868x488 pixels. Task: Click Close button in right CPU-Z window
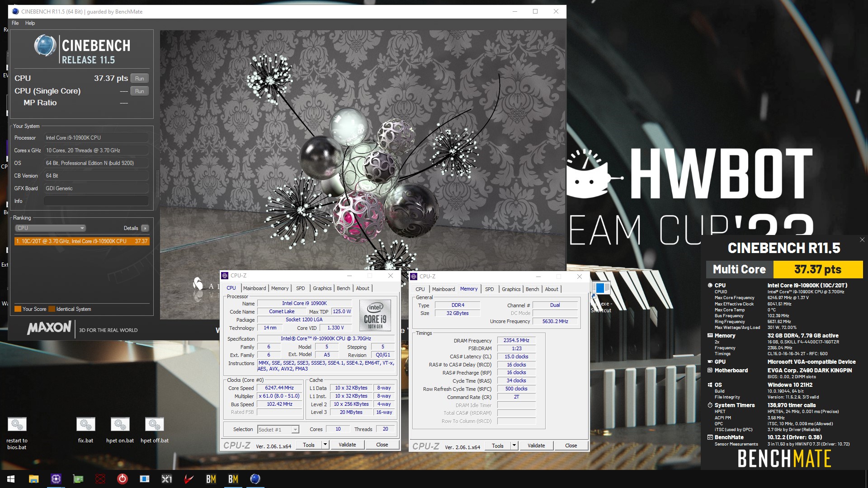coord(571,446)
